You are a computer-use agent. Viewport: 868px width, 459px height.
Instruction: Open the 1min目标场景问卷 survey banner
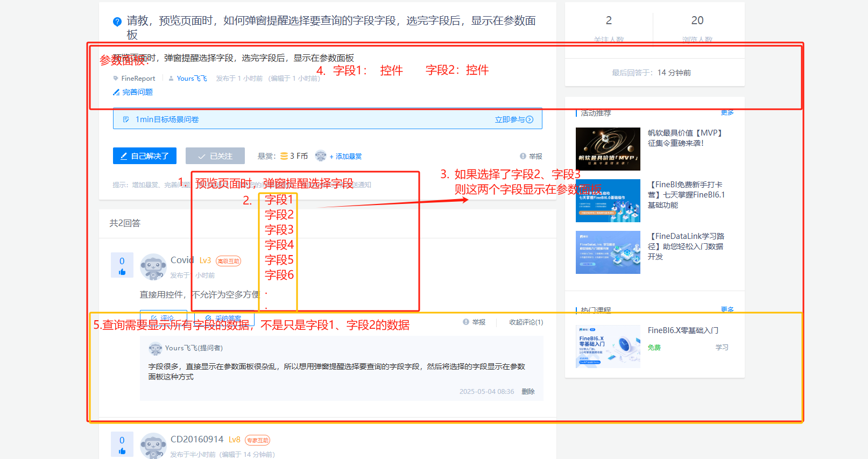click(x=327, y=119)
